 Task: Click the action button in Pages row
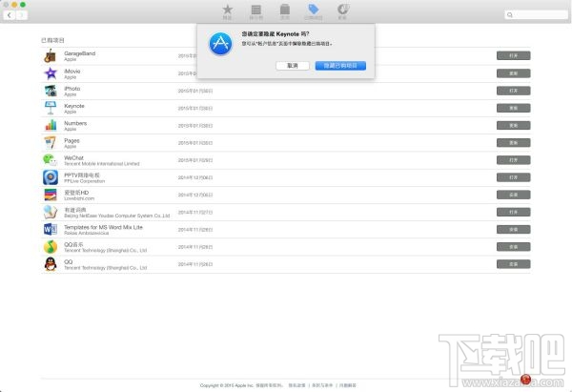513,143
